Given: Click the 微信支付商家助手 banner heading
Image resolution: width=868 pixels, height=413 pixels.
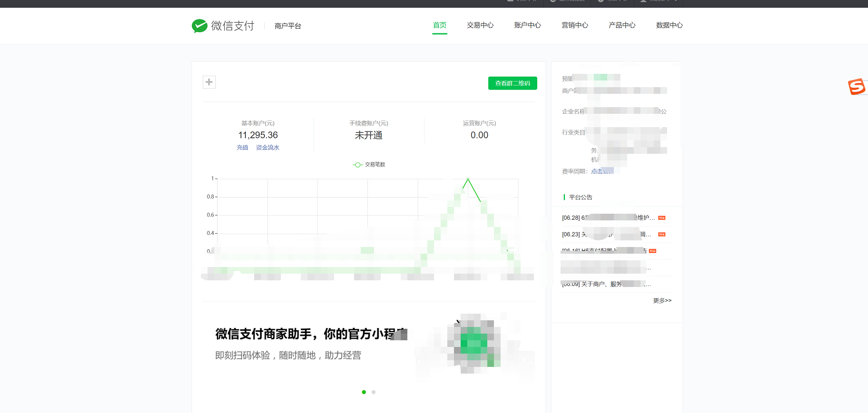Looking at the screenshot, I should pyautogui.click(x=311, y=334).
